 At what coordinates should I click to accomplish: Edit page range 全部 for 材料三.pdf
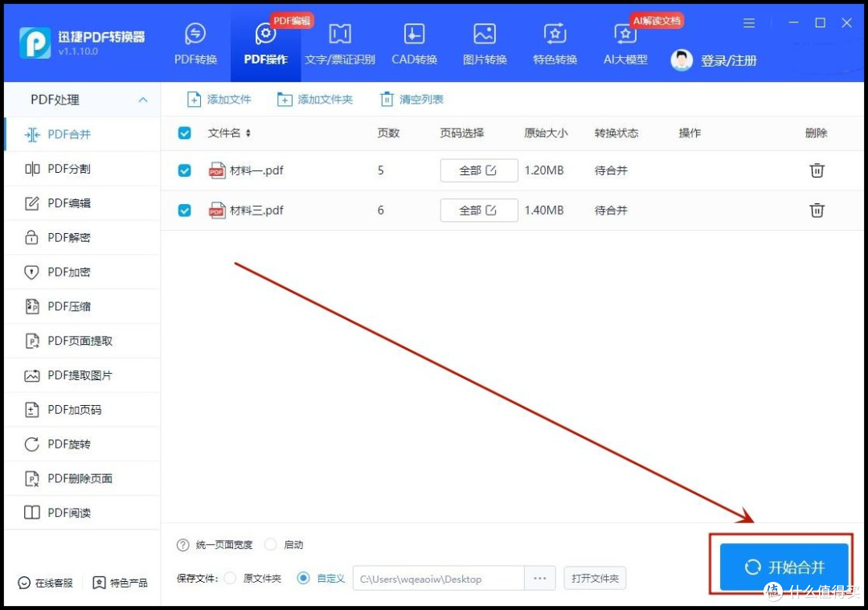479,211
